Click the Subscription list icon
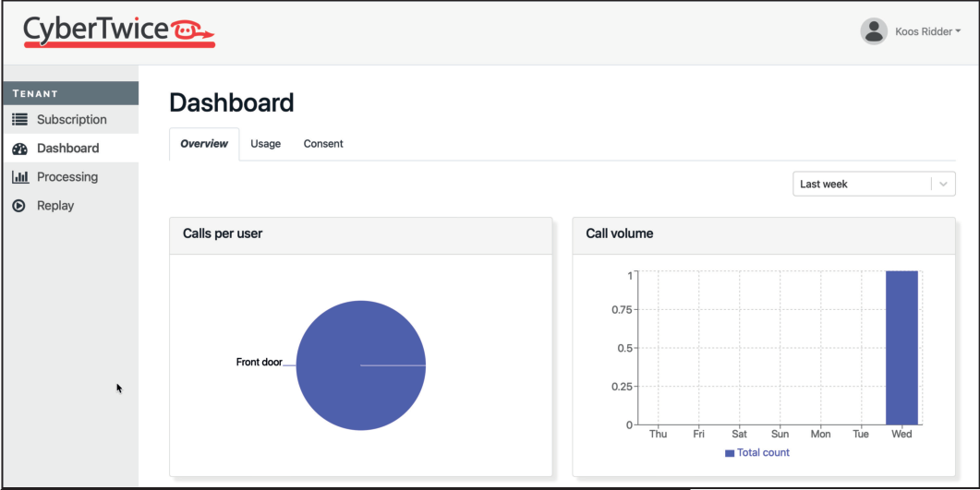 point(20,119)
